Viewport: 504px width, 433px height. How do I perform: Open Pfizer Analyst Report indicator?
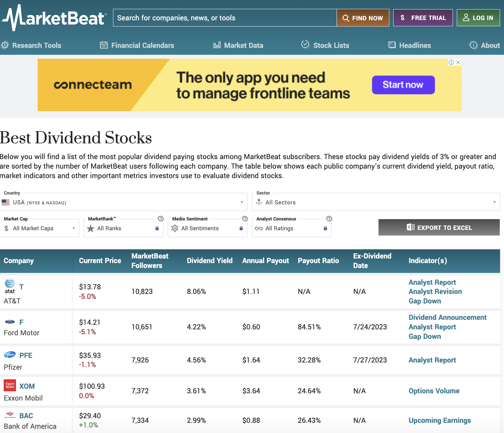[432, 360]
